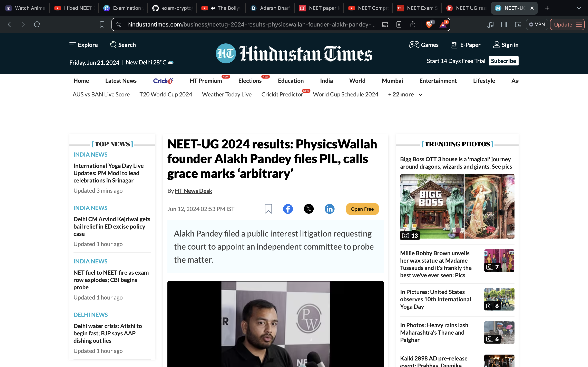Open Brave Shields lion icon

coord(429,24)
